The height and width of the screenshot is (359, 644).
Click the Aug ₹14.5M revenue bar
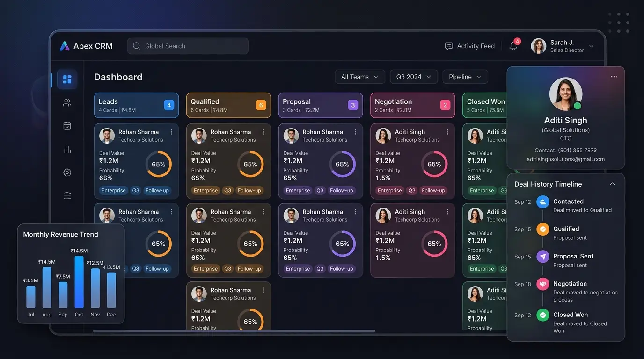(47, 287)
